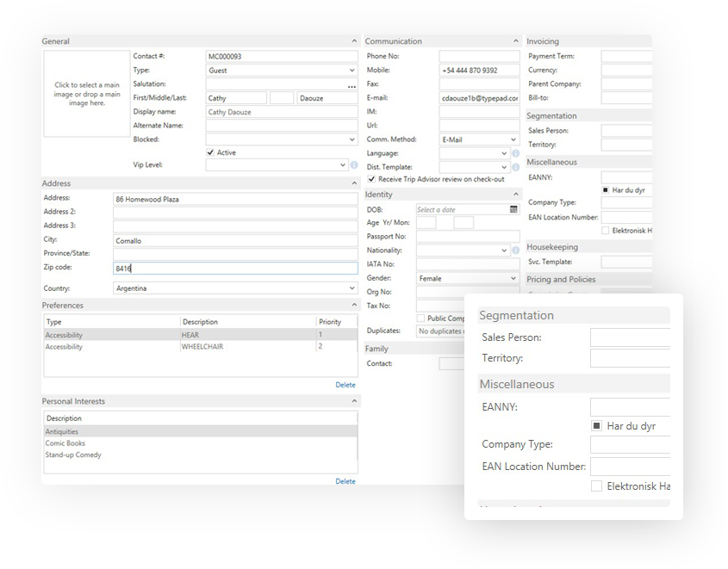Click the IATA No field
728x569 pixels.
pos(468,264)
